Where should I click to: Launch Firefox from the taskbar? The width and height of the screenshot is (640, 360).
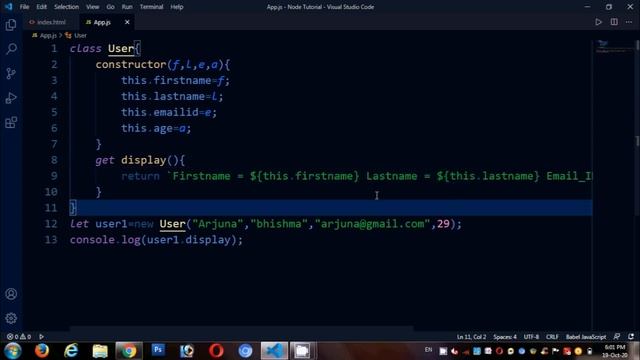[42, 351]
